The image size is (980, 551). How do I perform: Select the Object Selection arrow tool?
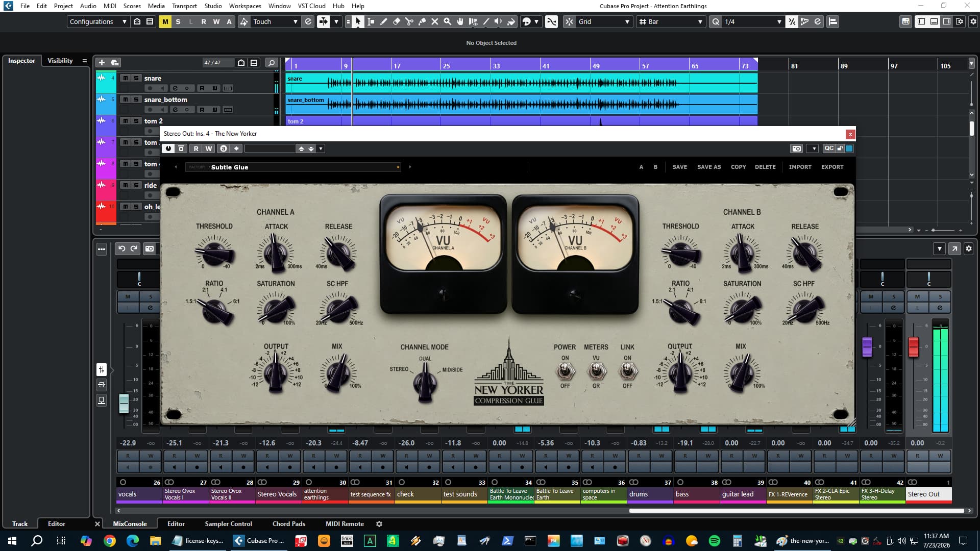[358, 21]
